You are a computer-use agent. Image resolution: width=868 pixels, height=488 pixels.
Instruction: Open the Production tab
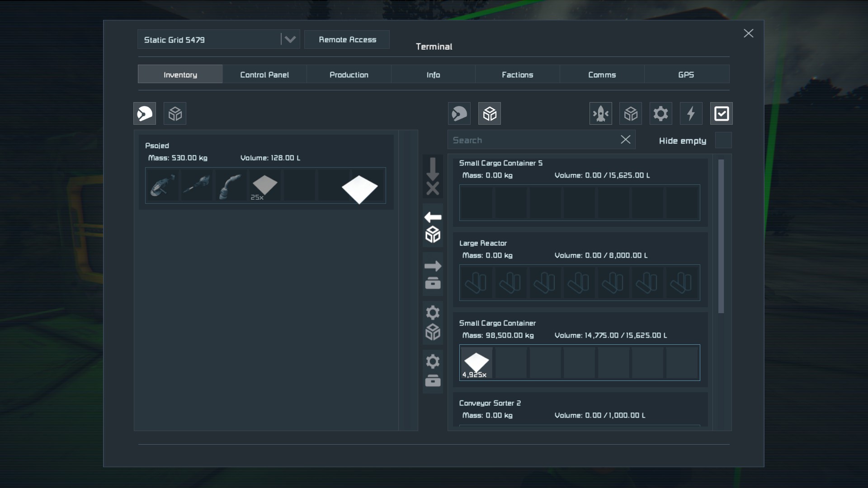[x=349, y=75]
